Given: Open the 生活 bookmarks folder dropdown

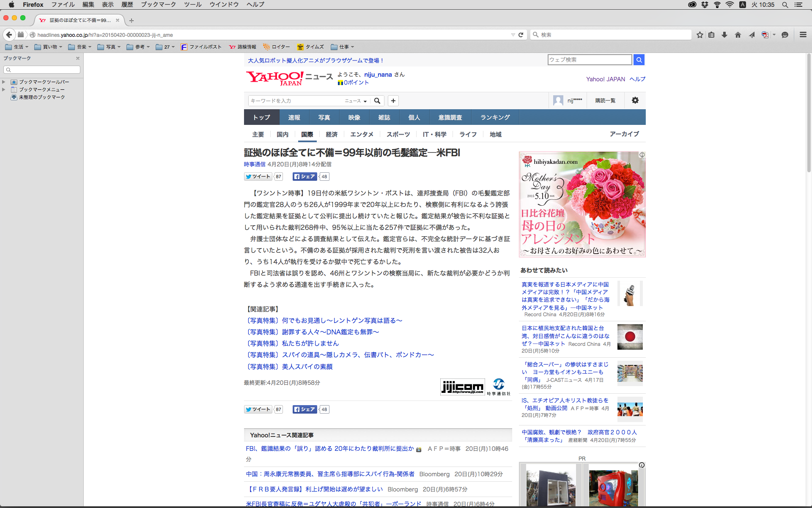Looking at the screenshot, I should [x=17, y=47].
